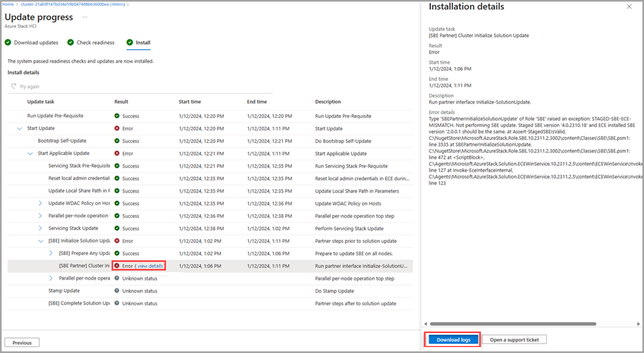The image size is (644, 353).
Task: Click the Previous button
Action: (x=22, y=342)
